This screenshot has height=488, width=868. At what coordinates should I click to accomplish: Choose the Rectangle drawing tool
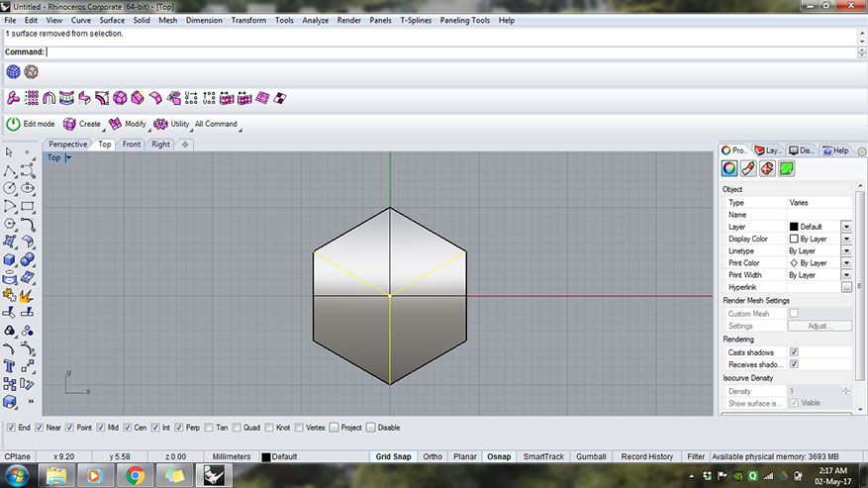(27, 206)
